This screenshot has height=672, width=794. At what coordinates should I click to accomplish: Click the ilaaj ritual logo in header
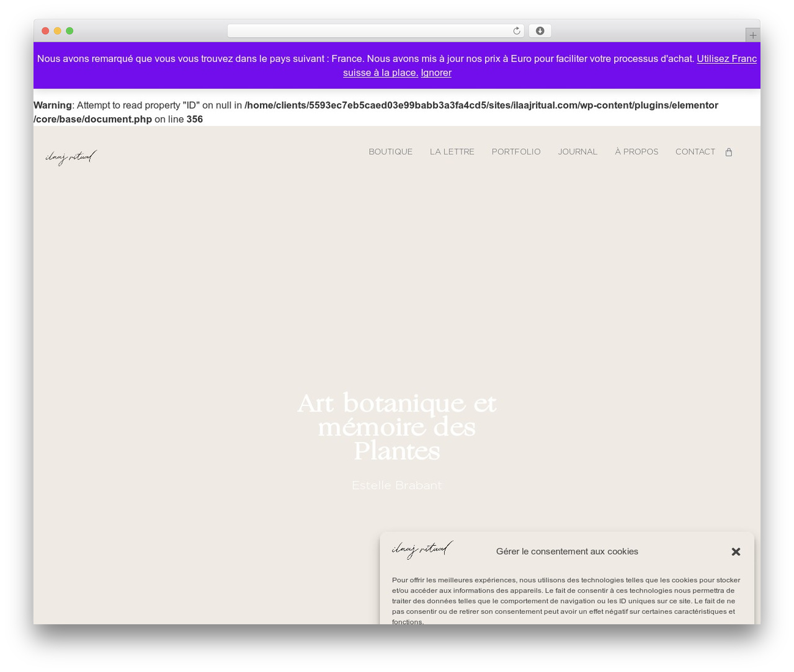tap(71, 157)
